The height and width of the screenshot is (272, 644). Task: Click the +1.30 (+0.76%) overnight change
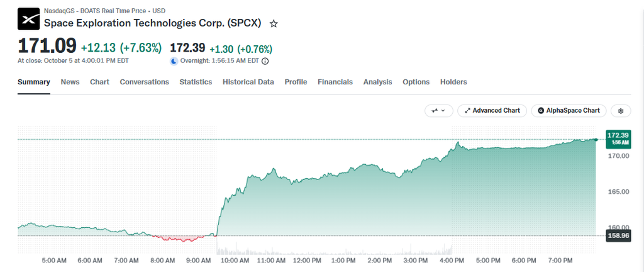point(241,49)
